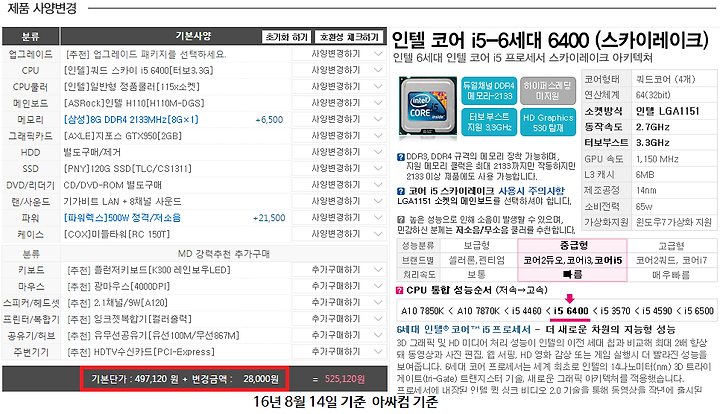Click pink question icon beside CPU 통합 성능순서
The image size is (720, 414).
pyautogui.click(x=400, y=291)
